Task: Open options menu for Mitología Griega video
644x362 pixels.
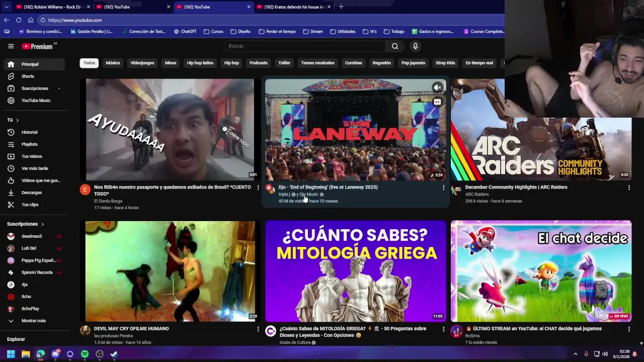Action: pos(443,329)
